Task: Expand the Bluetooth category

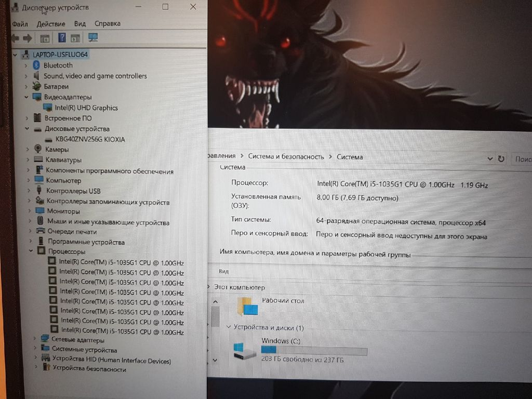Action: tap(26, 65)
